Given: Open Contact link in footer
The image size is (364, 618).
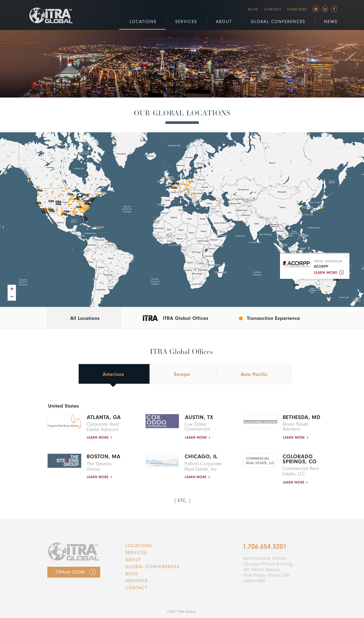Looking at the screenshot, I should point(136,588).
